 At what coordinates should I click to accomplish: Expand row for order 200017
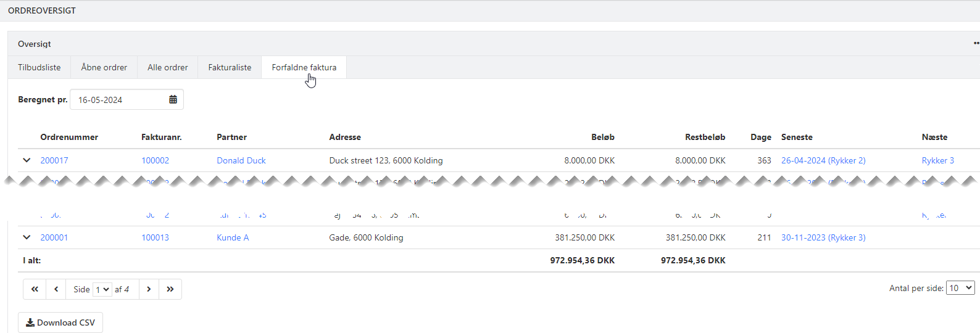coord(27,160)
